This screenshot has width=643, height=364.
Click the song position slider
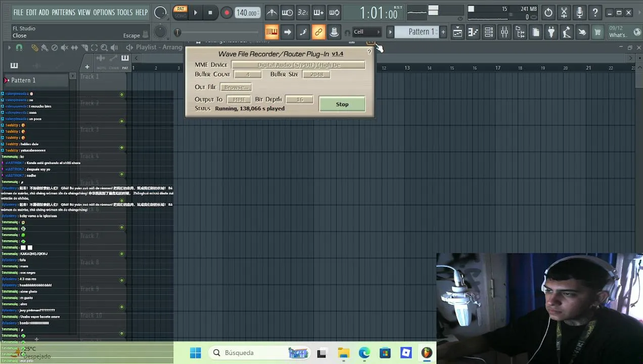pos(217,32)
